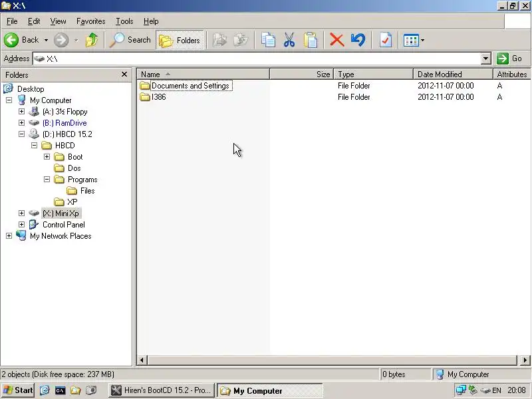Click the Move To toolbar icon
Screen dimensions: 532x399
click(x=220, y=40)
